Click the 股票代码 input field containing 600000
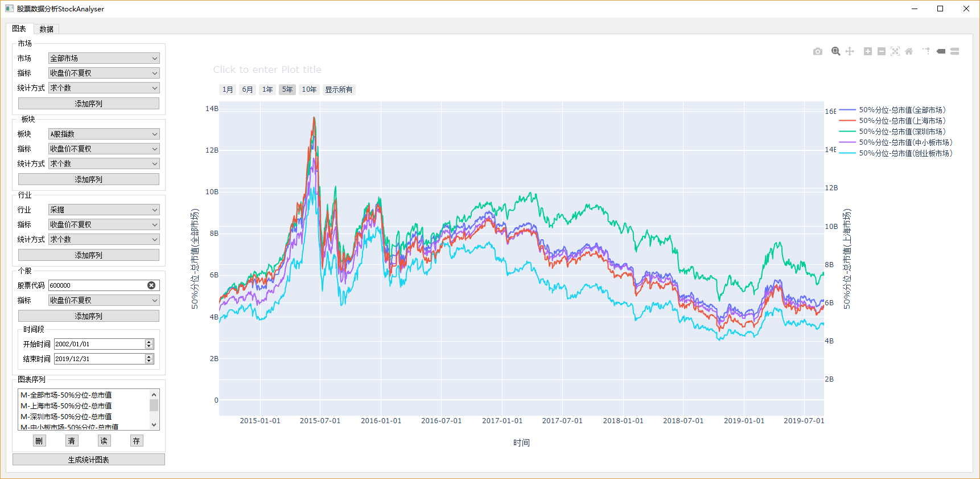Viewport: 980px width, 479px height. (97, 285)
